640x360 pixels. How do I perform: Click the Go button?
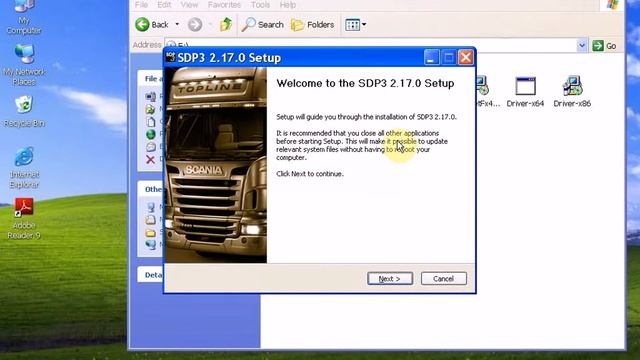pos(604,46)
